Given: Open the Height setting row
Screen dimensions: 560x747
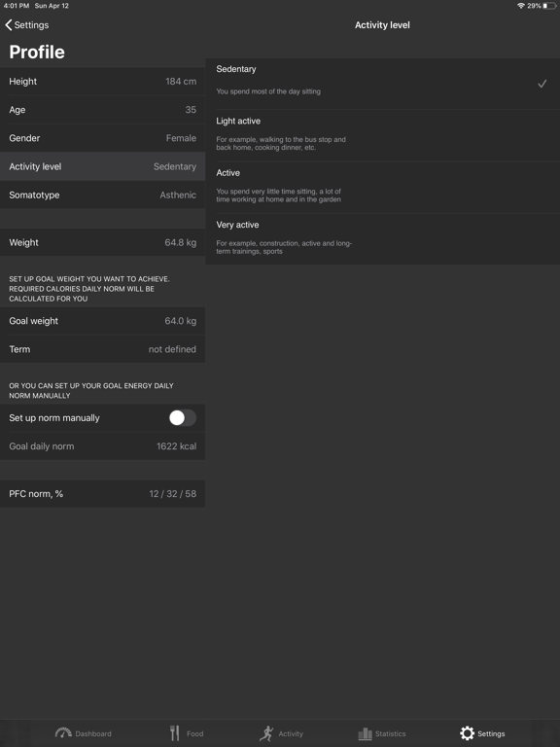Looking at the screenshot, I should pos(102,82).
